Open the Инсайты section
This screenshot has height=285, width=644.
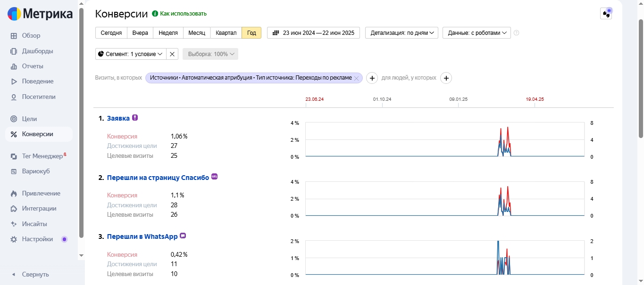34,224
